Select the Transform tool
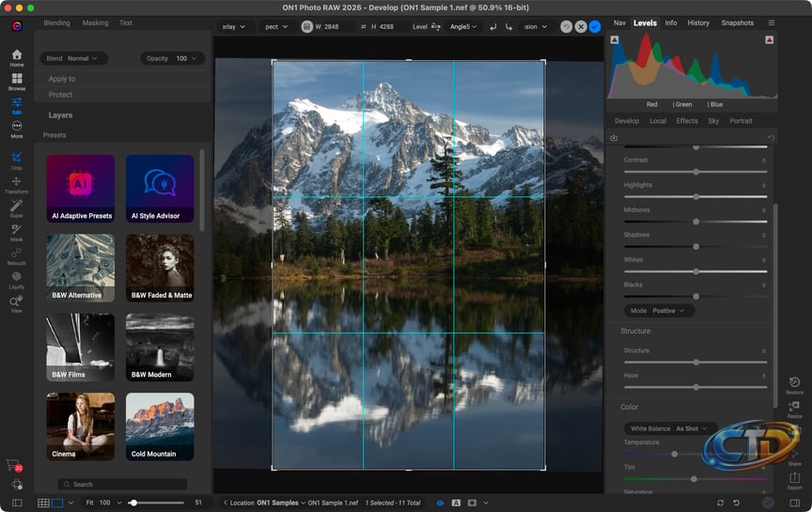The height and width of the screenshot is (512, 812). [x=17, y=184]
